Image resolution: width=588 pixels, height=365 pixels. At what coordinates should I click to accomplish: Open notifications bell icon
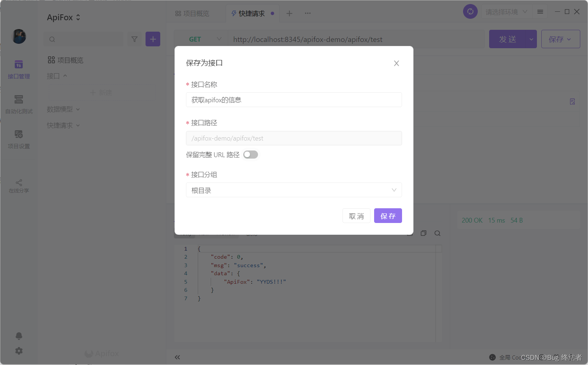[x=19, y=336]
